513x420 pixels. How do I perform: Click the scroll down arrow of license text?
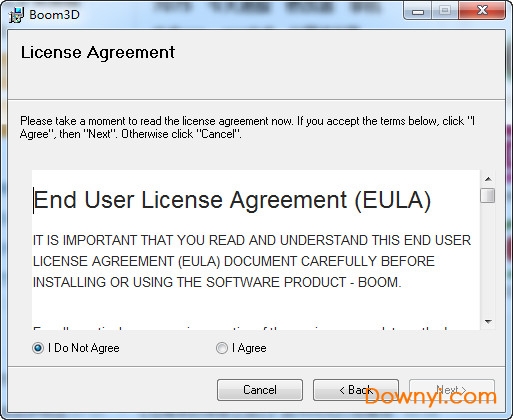point(488,322)
